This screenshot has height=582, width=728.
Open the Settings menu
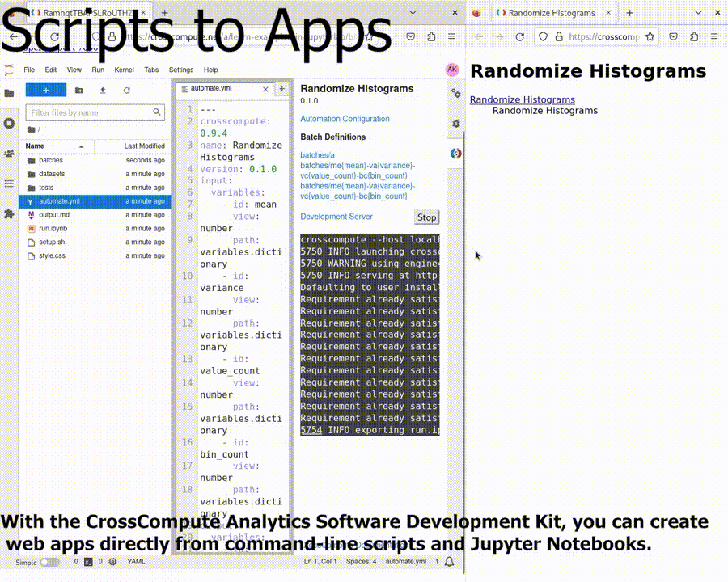[181, 70]
